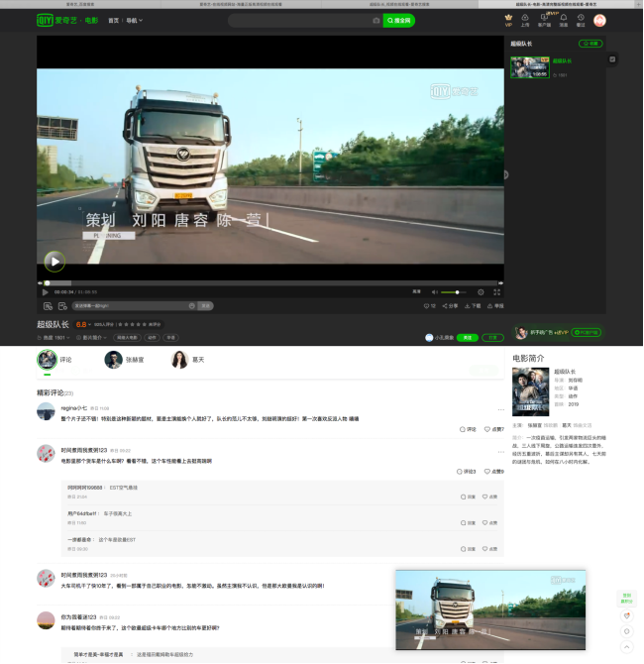Click the 签到 check-in floating button
This screenshot has width=644, height=664.
pos(626,599)
